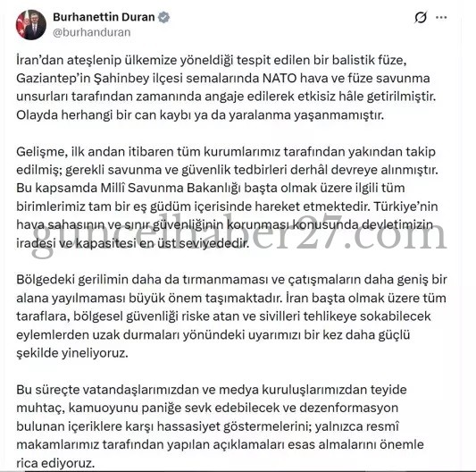Open Burhanettin Duran's profile picture
The image size is (476, 472).
[x=31, y=25]
